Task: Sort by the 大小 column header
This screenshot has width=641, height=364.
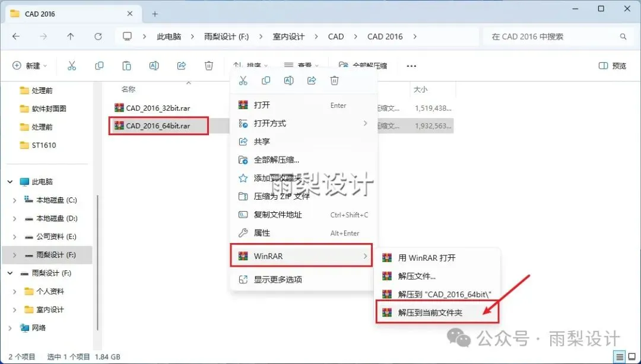Action: coord(421,89)
